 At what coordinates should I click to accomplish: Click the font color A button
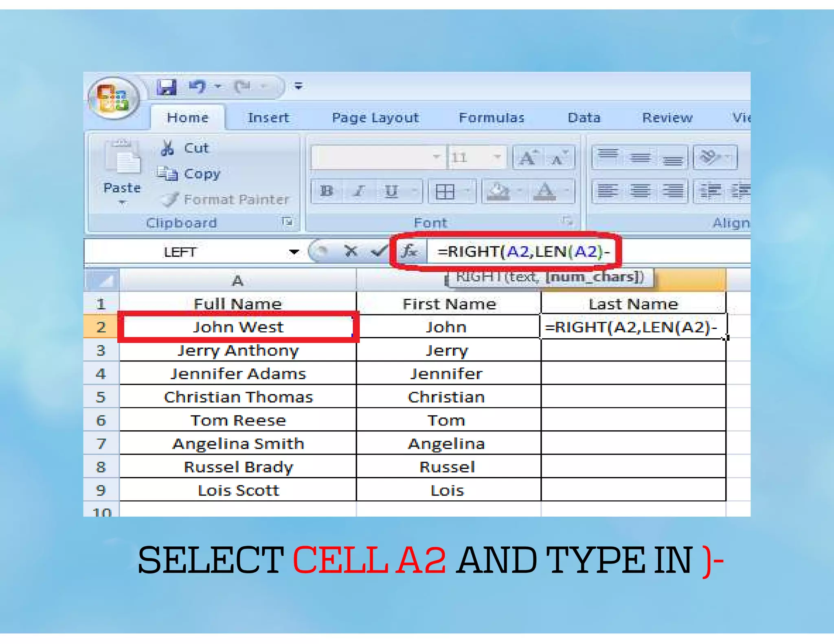[x=545, y=191]
